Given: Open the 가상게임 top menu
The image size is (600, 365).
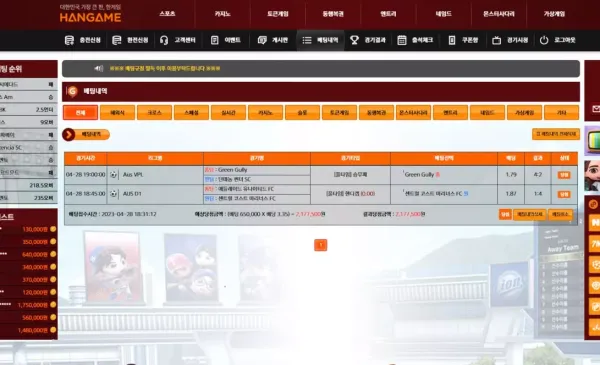Looking at the screenshot, I should click(x=554, y=14).
